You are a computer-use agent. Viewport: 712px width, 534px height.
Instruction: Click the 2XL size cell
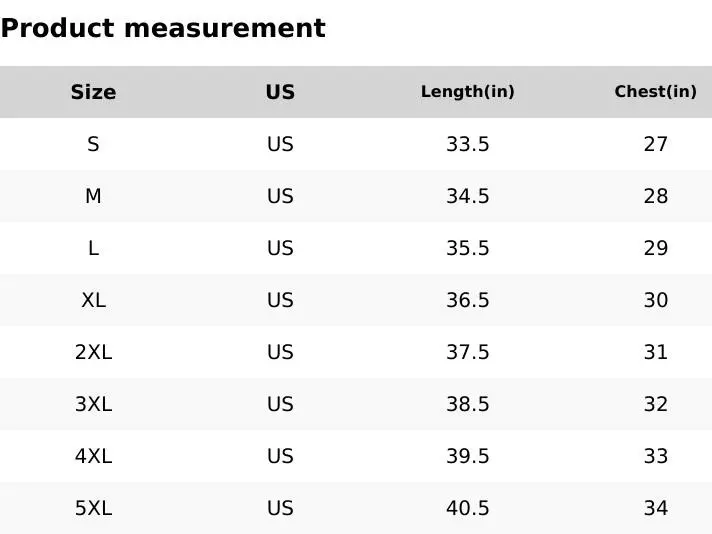(x=93, y=352)
